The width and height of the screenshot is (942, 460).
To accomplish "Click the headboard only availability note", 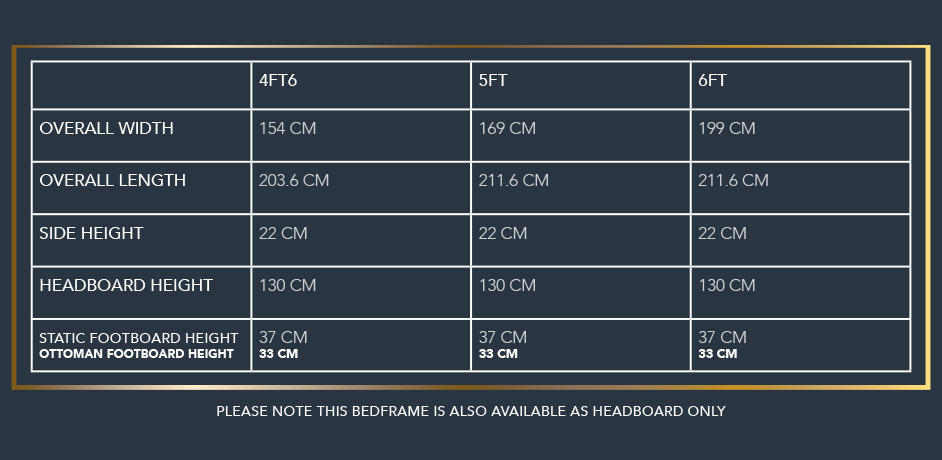I will point(471,411).
